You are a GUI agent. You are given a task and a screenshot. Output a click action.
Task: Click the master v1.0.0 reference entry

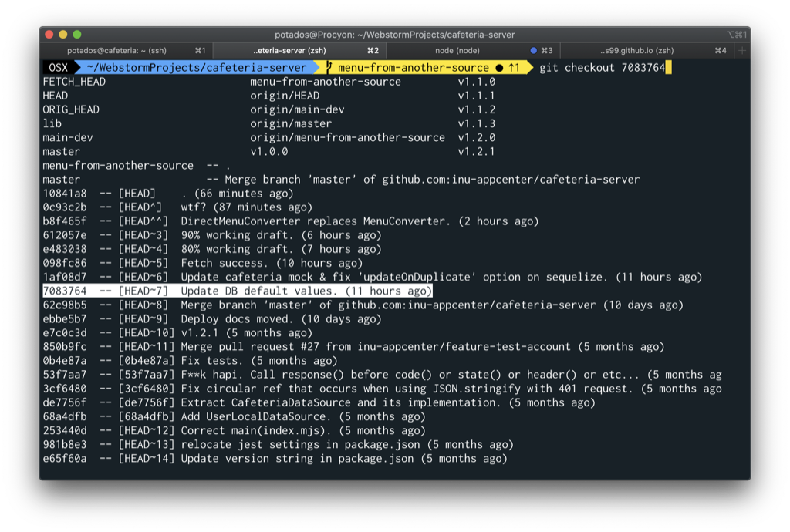62,151
